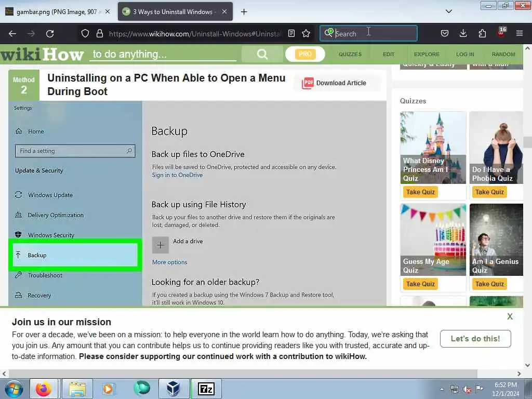Click the horizontal scrollbar at page bottom

[243, 374]
